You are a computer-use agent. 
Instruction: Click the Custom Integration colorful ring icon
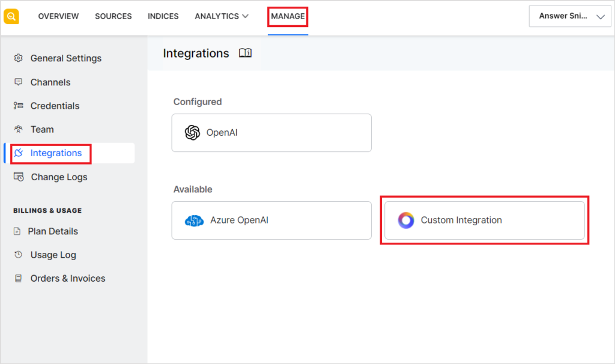point(407,220)
